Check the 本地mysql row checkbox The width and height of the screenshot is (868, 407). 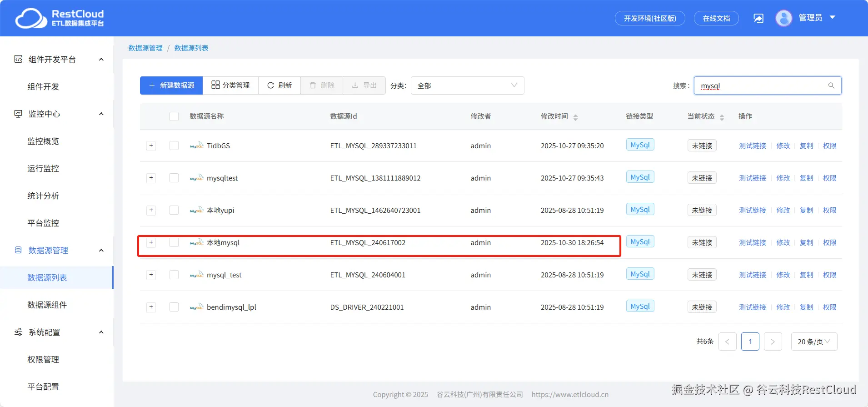pyautogui.click(x=174, y=242)
